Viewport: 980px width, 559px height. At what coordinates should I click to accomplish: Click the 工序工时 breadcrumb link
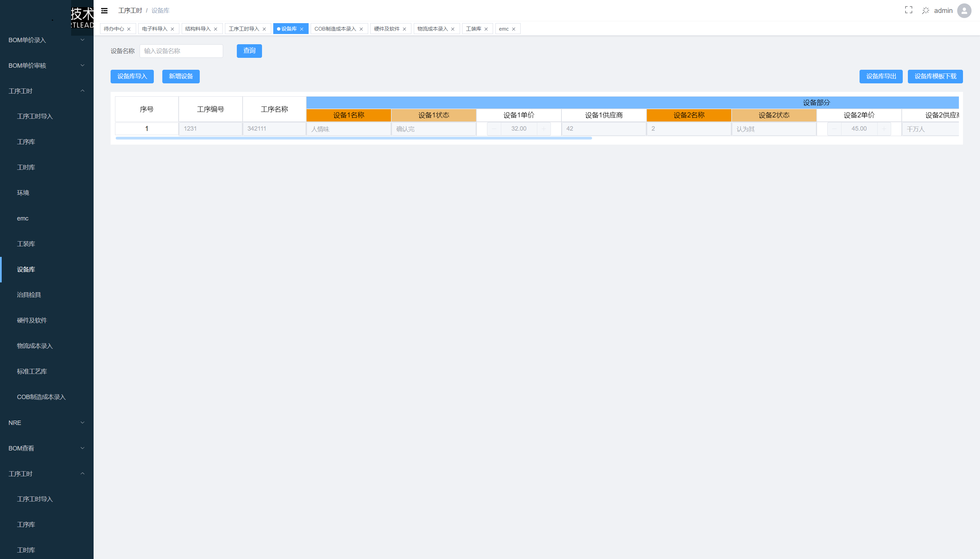tap(130, 11)
